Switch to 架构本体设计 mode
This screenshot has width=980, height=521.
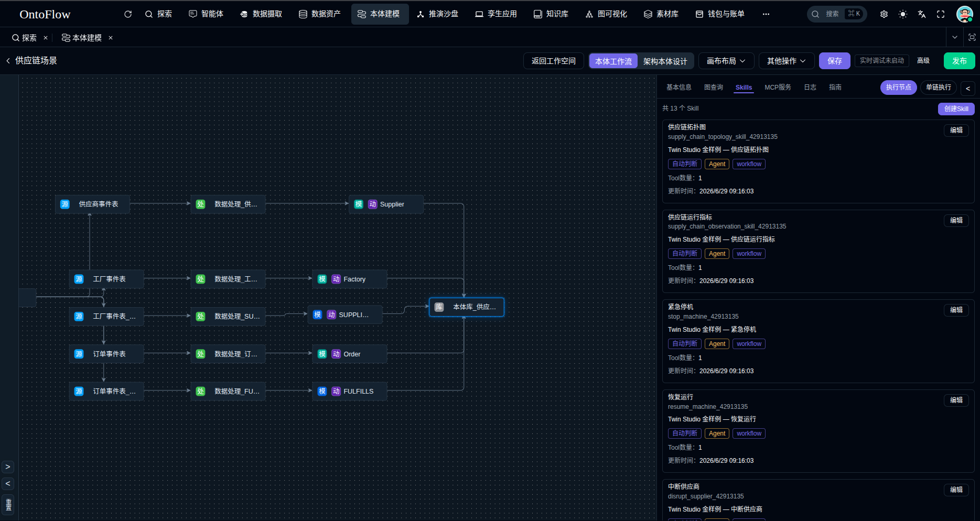click(665, 61)
